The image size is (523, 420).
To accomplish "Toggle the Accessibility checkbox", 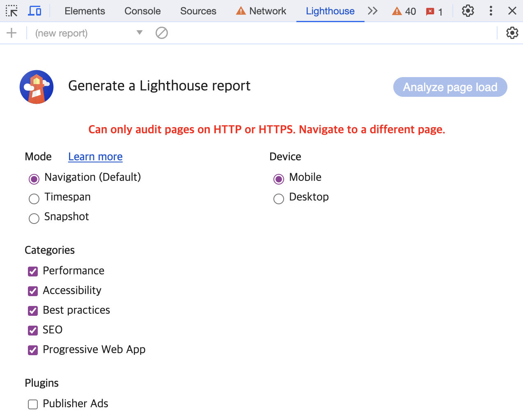I will [33, 291].
